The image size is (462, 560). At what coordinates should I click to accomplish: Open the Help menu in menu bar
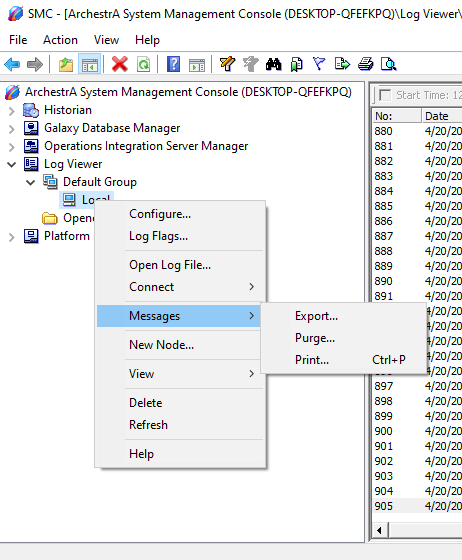147,40
